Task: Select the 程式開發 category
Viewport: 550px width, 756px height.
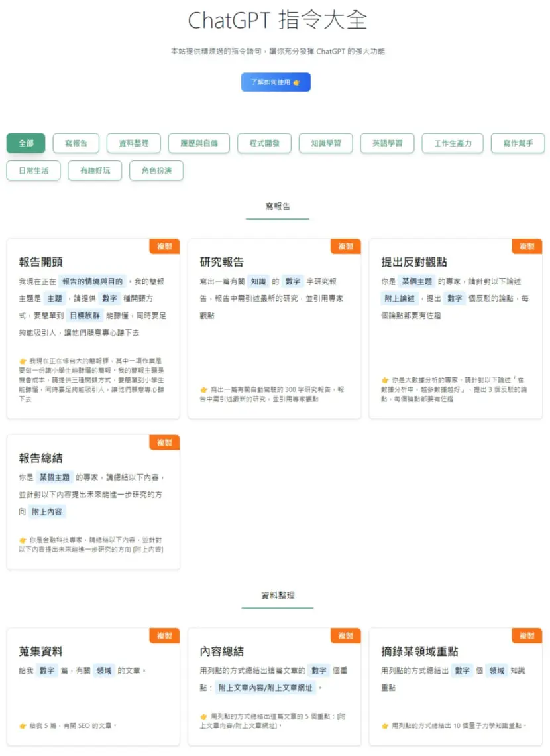Action: 264,143
